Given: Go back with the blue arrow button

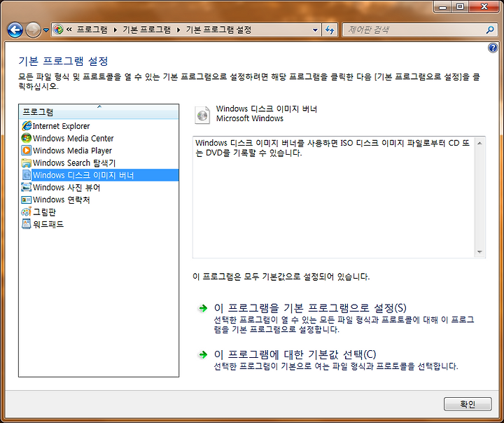Looking at the screenshot, I should 15,30.
